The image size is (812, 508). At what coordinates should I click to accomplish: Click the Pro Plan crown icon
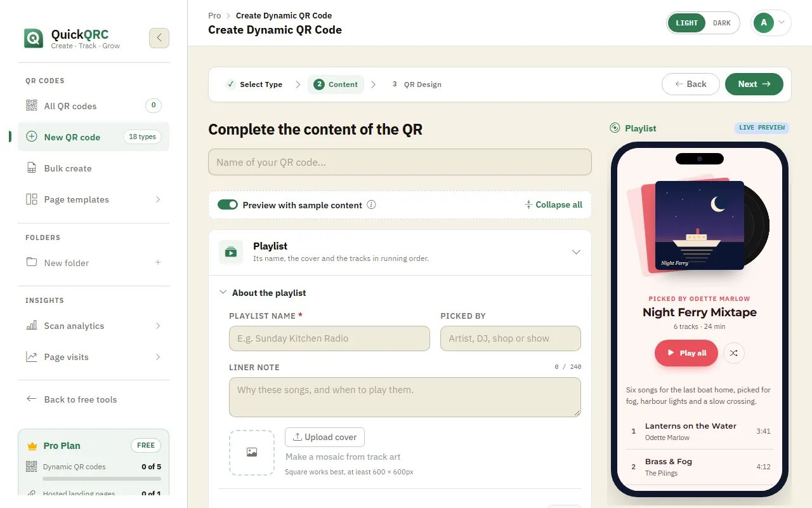[x=32, y=446]
